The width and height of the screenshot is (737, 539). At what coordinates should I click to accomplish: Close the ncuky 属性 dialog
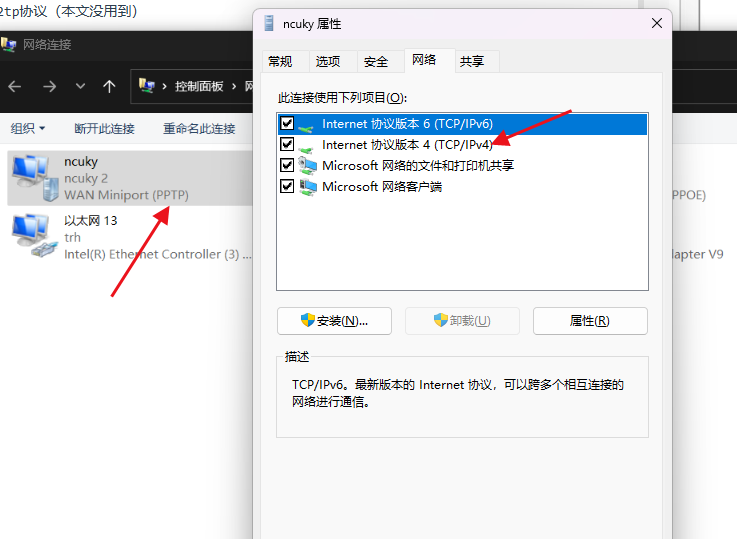click(657, 23)
